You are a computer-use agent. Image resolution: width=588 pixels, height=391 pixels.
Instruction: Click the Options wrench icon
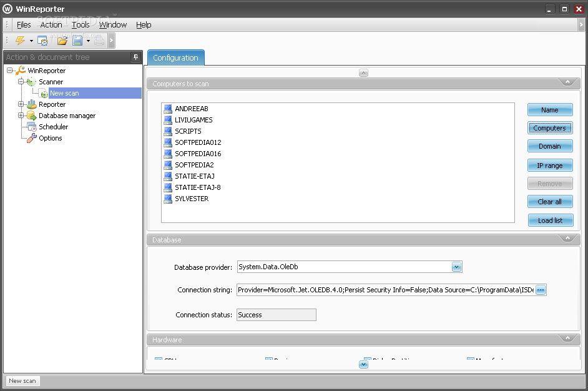click(x=32, y=138)
